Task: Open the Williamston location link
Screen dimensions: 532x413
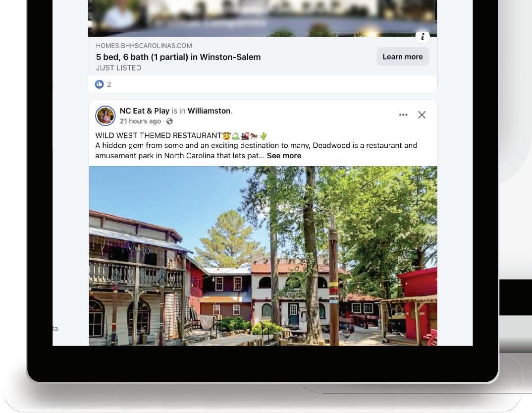Action: [209, 111]
